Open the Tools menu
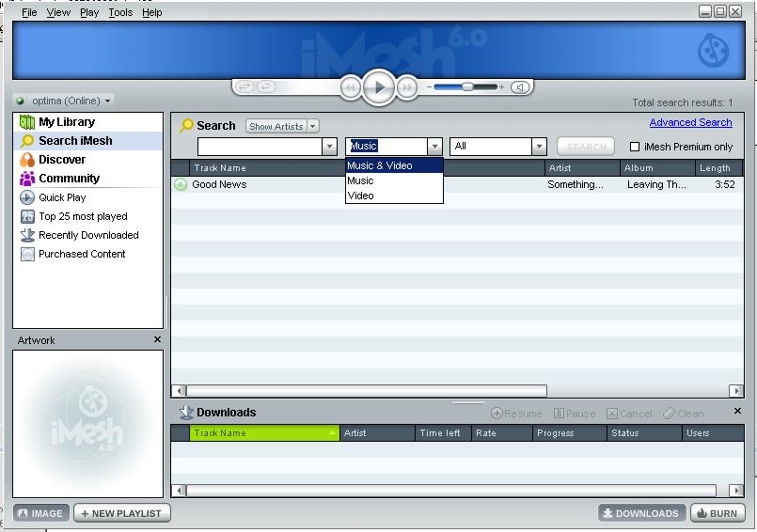The height and width of the screenshot is (532, 757). [120, 12]
